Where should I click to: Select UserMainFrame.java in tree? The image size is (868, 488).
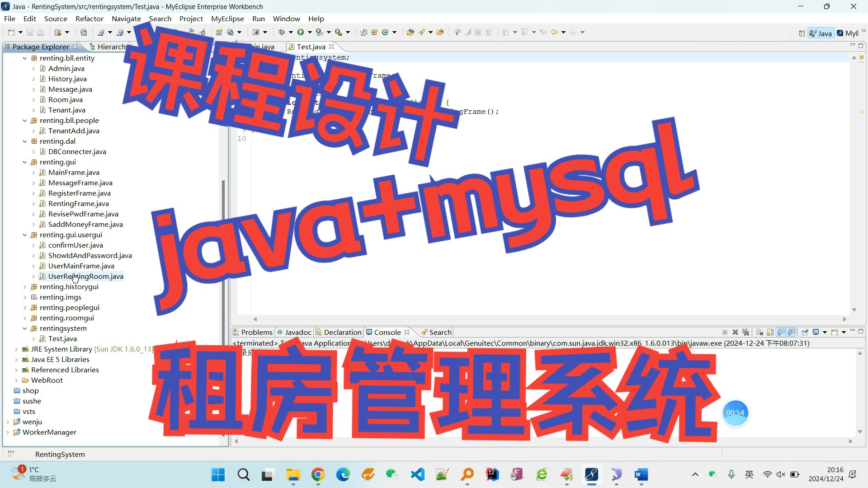pos(81,266)
